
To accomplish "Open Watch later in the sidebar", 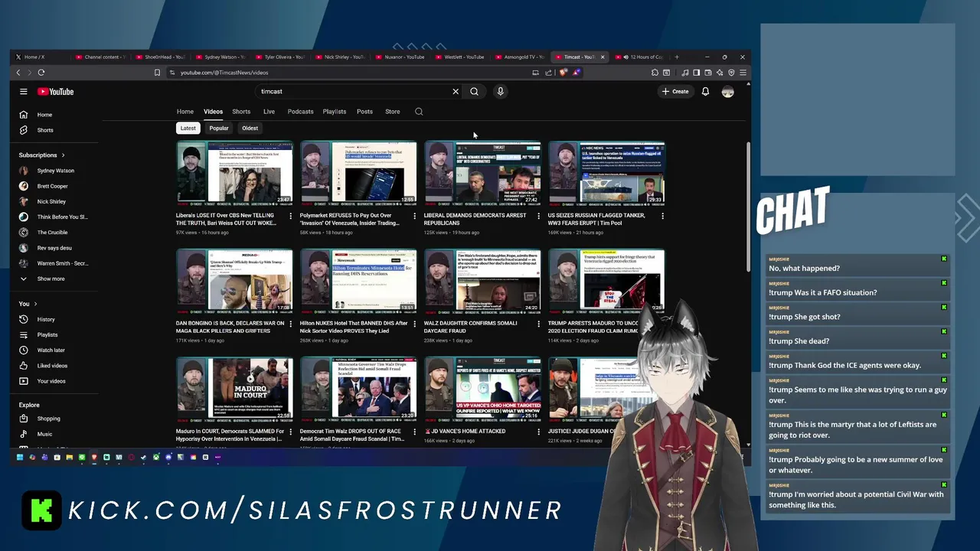I will [x=57, y=350].
